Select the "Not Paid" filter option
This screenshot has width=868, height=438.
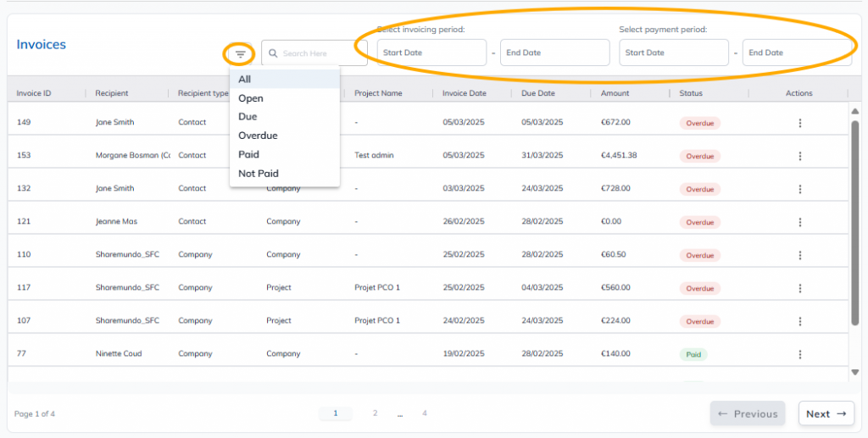click(x=258, y=174)
